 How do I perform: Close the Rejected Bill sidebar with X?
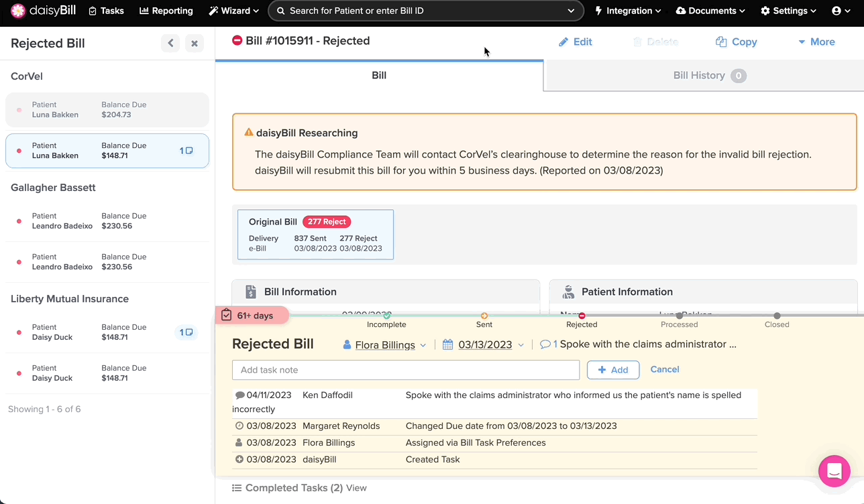[195, 44]
